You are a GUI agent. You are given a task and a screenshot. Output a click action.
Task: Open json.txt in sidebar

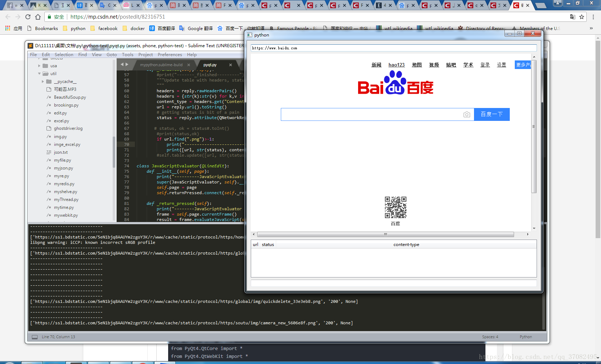pos(61,152)
